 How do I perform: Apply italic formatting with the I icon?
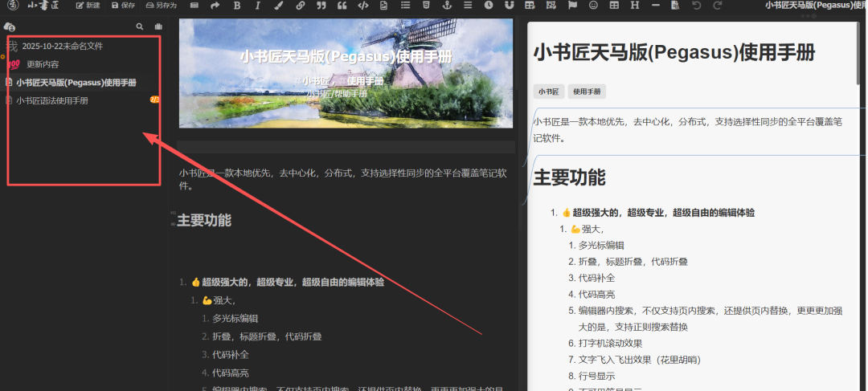257,6
